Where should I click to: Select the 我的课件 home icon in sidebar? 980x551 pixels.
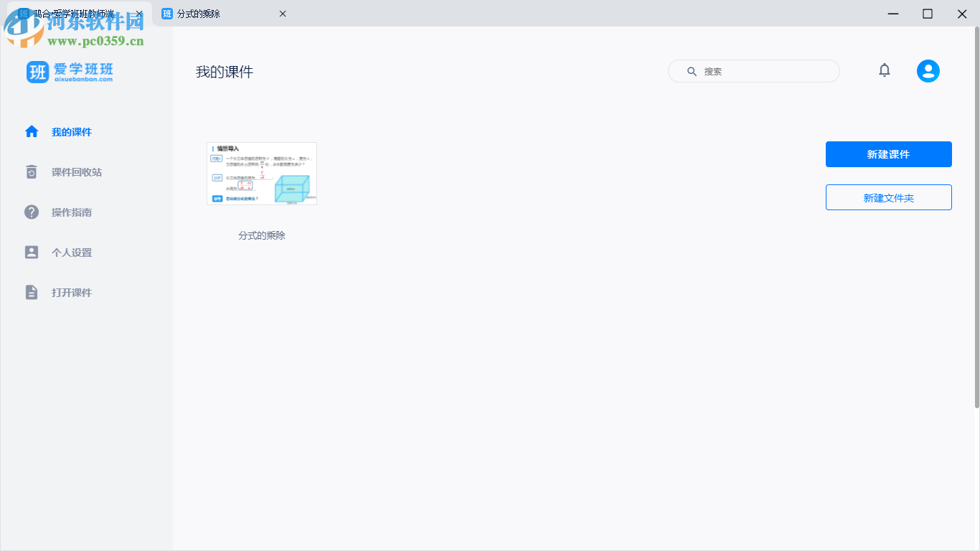[x=32, y=131]
